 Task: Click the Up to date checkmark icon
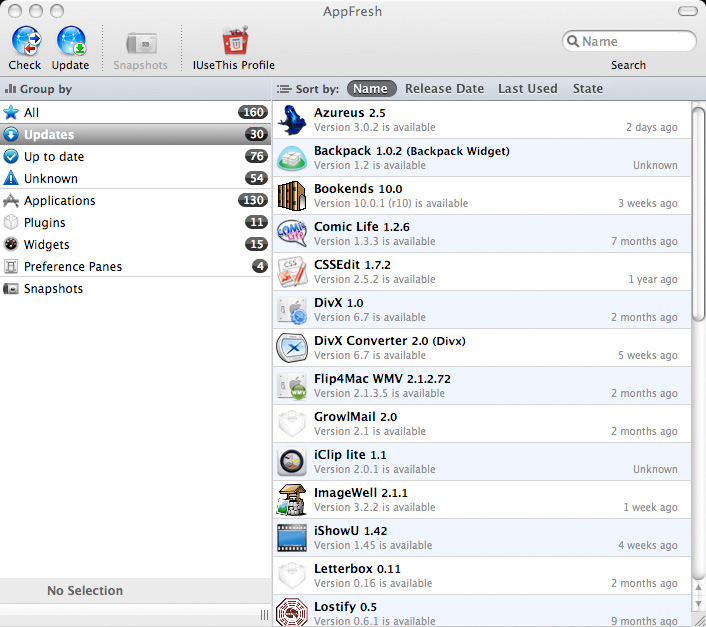coord(11,156)
